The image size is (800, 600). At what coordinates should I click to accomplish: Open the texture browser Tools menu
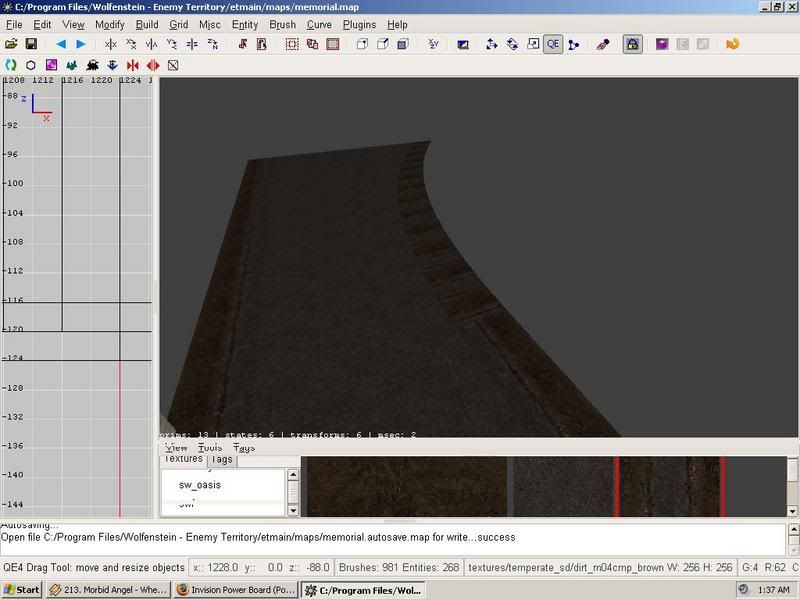(210, 448)
